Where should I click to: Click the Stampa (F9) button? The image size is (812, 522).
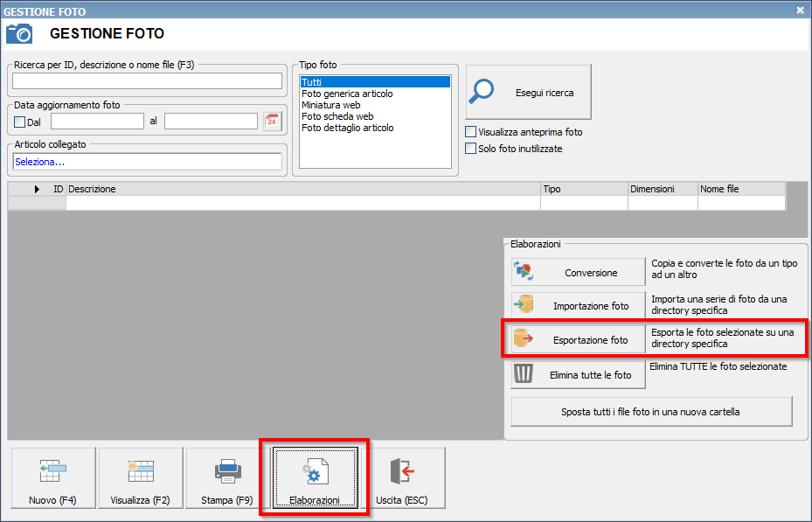click(x=227, y=478)
